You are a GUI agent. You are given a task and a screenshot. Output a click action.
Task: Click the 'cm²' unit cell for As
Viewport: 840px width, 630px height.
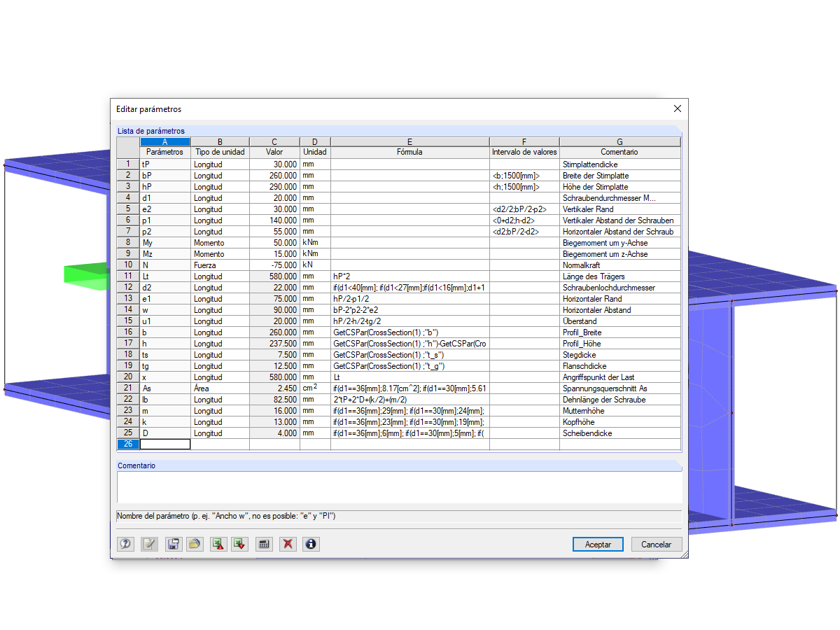tap(315, 388)
